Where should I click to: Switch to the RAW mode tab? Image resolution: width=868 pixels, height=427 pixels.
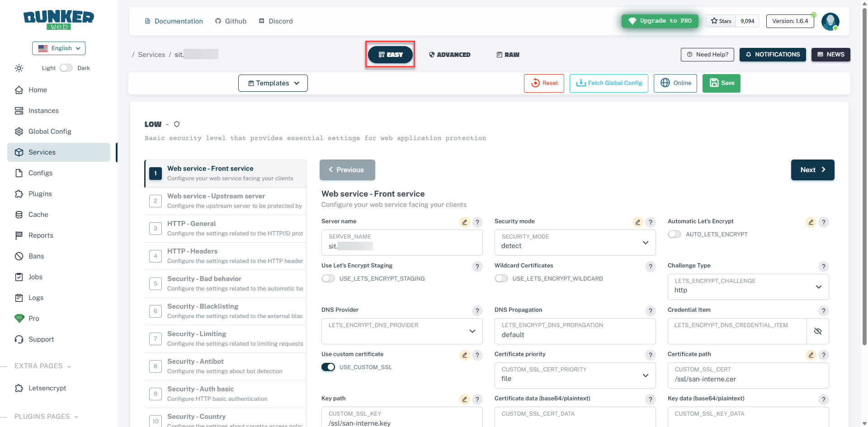pos(508,55)
